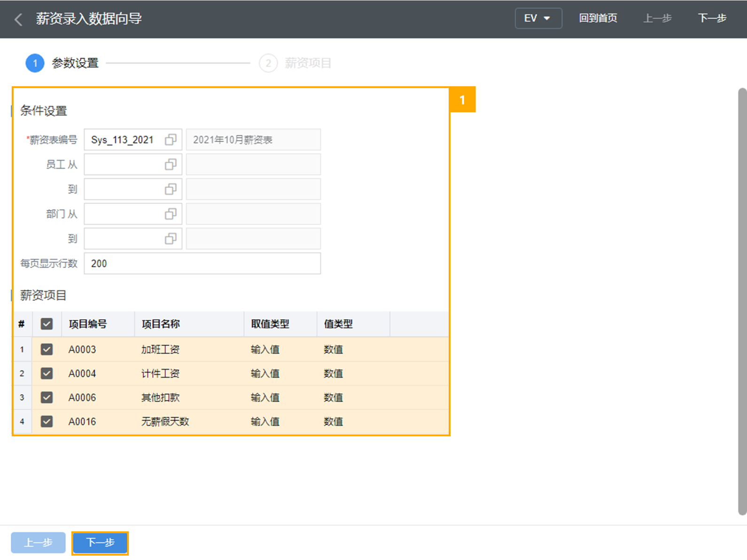Click 回到首页 in the top bar

[x=598, y=18]
